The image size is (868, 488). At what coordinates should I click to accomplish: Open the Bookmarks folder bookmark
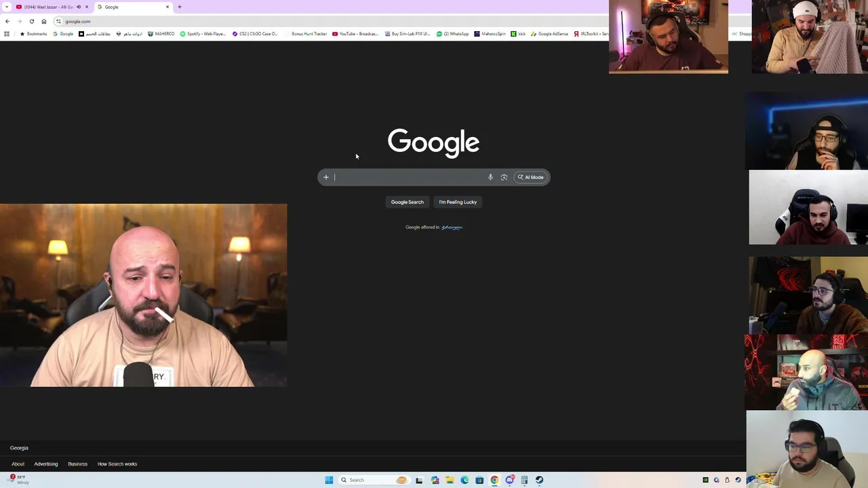point(34,34)
